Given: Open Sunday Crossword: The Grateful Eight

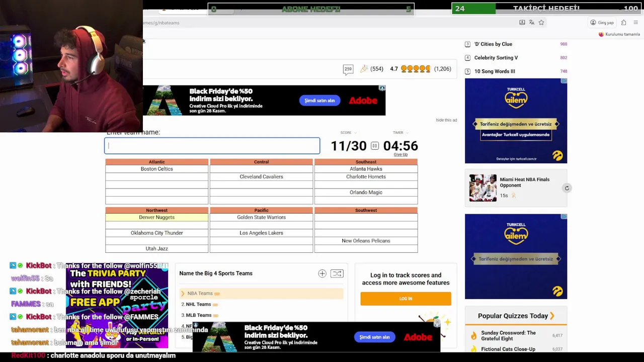Looking at the screenshot, I should (508, 335).
